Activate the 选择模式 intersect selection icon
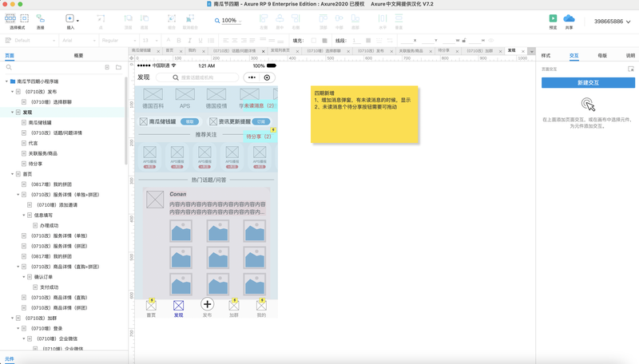 click(x=10, y=18)
